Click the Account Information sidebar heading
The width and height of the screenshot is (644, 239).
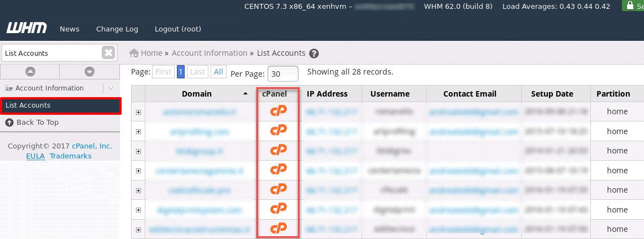point(50,88)
